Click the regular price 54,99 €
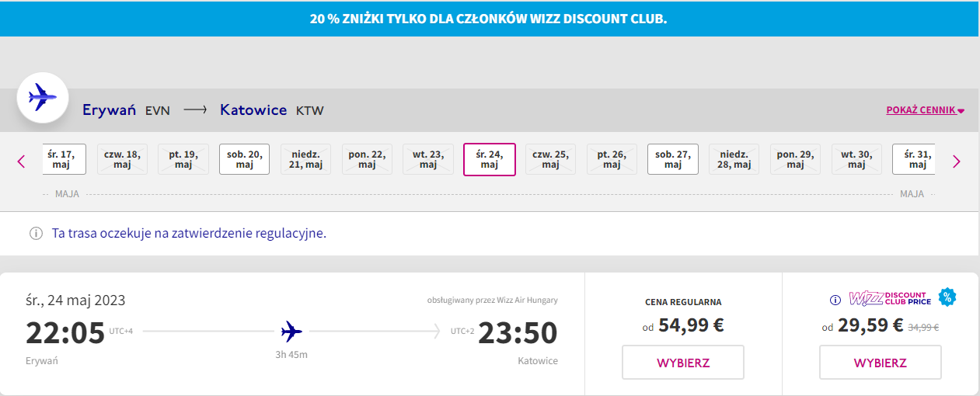Image resolution: width=980 pixels, height=396 pixels. [x=691, y=325]
